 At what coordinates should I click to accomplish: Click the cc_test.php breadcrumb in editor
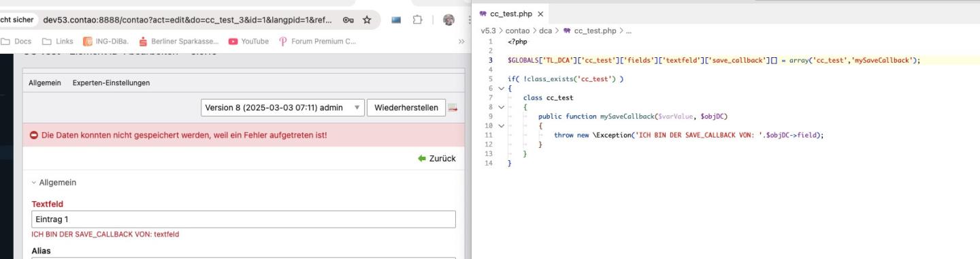pos(590,31)
